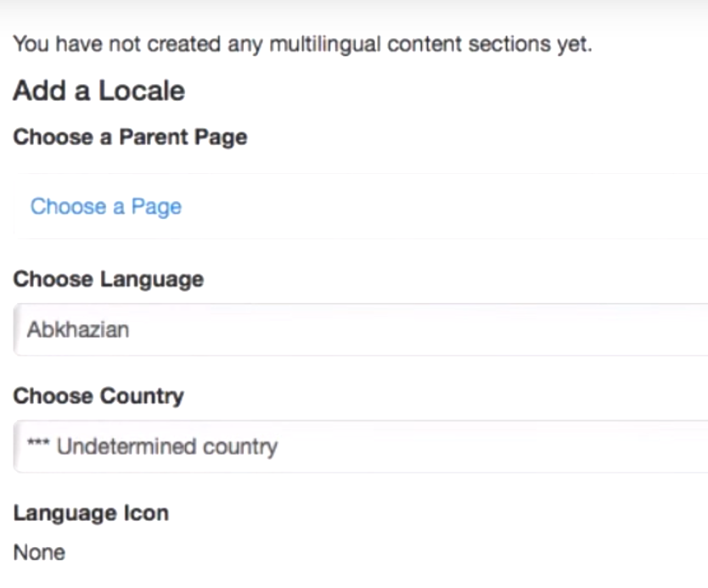This screenshot has width=708, height=588.
Task: Open the page picker via Choose a Page
Action: (x=105, y=206)
